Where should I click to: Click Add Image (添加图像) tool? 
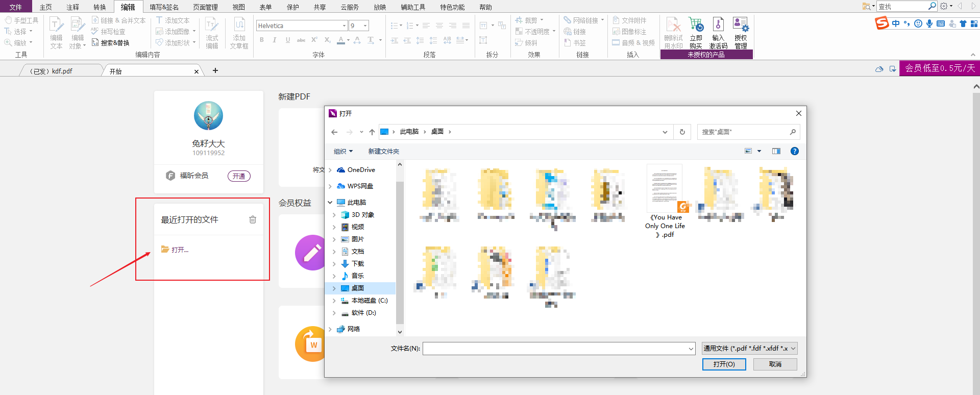(176, 32)
